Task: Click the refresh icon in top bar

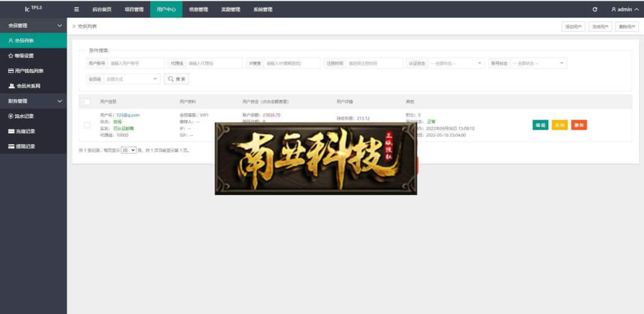Action: [595, 9]
